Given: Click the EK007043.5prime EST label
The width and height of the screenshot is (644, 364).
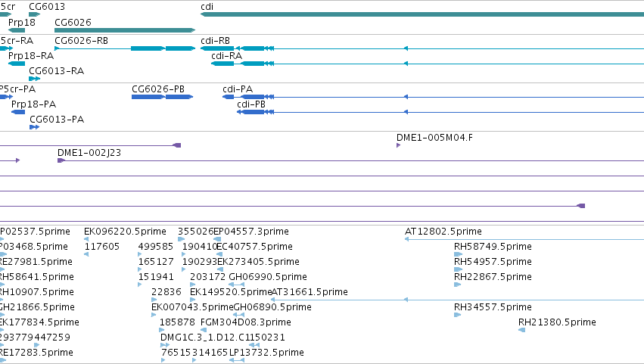Looking at the screenshot, I should pyautogui.click(x=193, y=308).
